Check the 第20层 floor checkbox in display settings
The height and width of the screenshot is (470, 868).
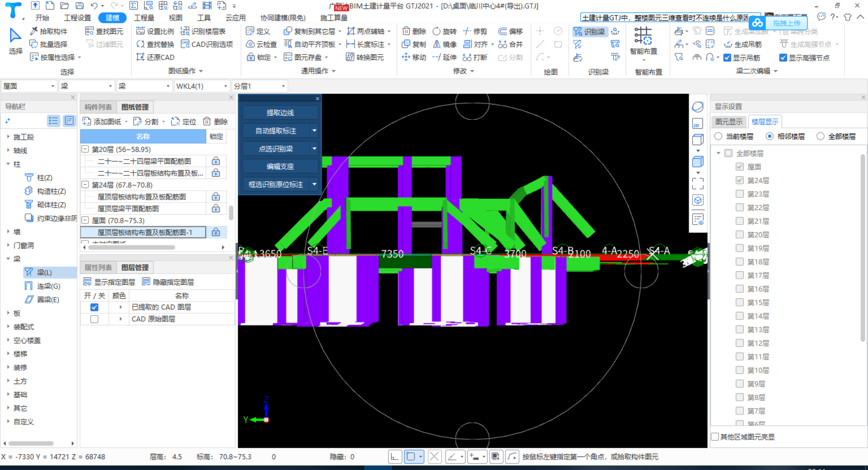pyautogui.click(x=740, y=235)
